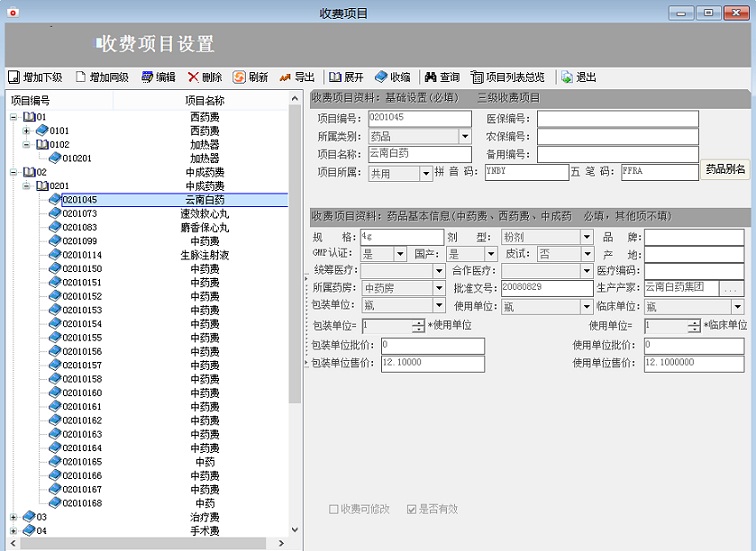Click the 拼音码 field showing YNBY
The image size is (756, 551).
[x=526, y=172]
